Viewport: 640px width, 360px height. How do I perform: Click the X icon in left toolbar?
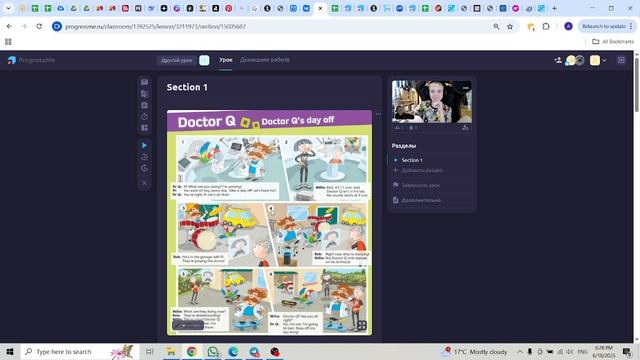[x=144, y=183]
